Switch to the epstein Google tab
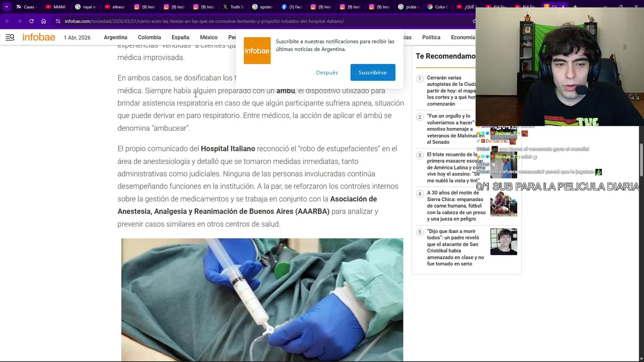 (262, 7)
